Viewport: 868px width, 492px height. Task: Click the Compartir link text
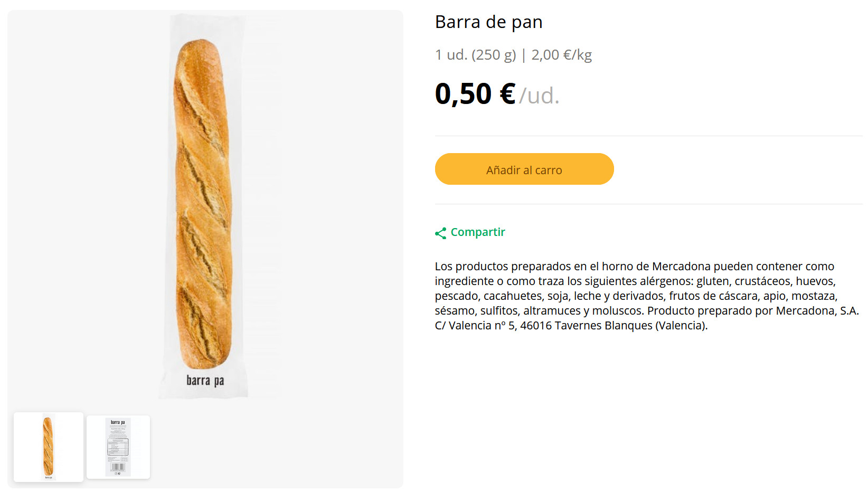tap(478, 232)
